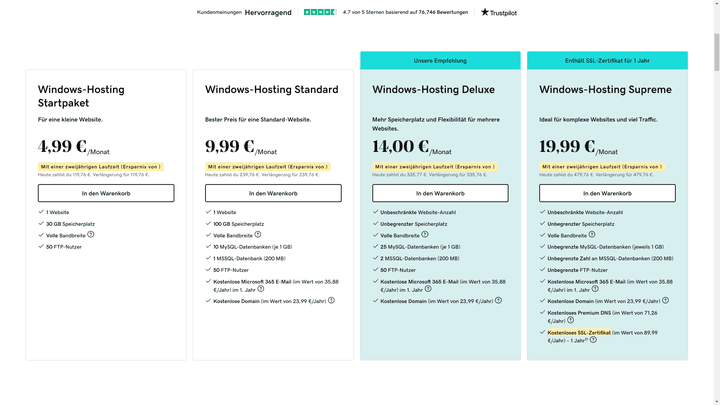Click 'Hervorragend' rating text
This screenshot has height=405, width=720.
pyautogui.click(x=268, y=12)
